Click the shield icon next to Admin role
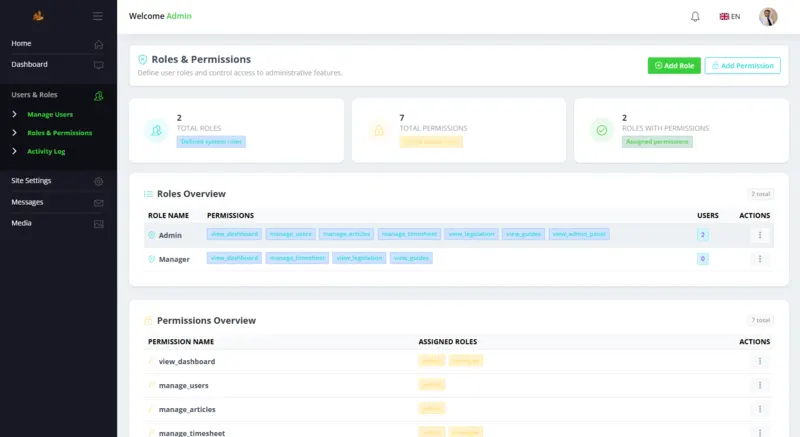This screenshot has width=800, height=437. pos(152,235)
